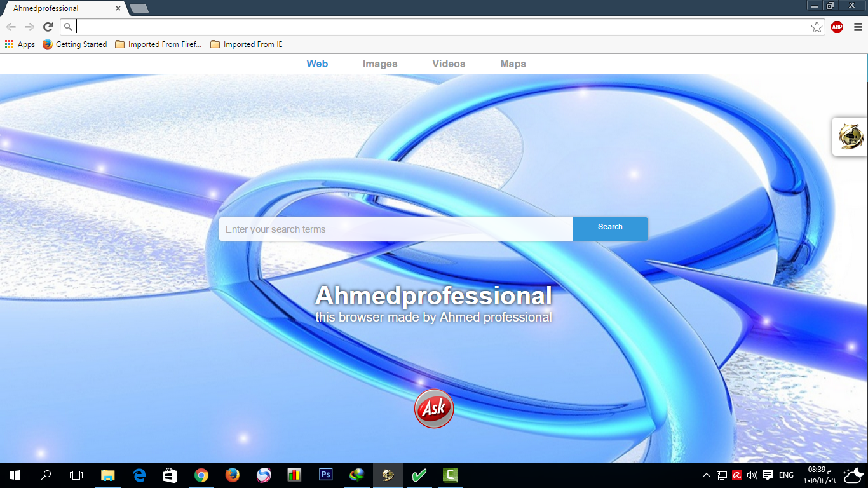Open the Apps shortcut in bookmarks bar
Screen dimensions: 868x488
click(x=20, y=44)
